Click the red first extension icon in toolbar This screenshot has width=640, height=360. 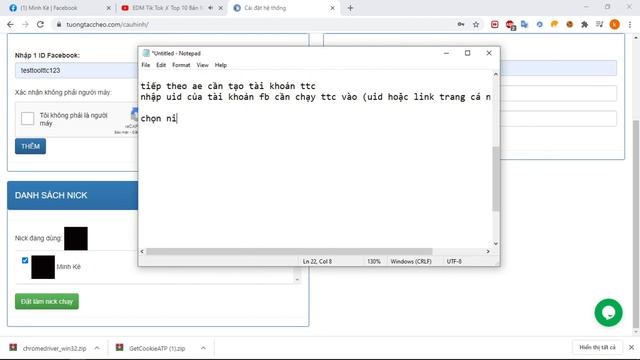coord(495,24)
